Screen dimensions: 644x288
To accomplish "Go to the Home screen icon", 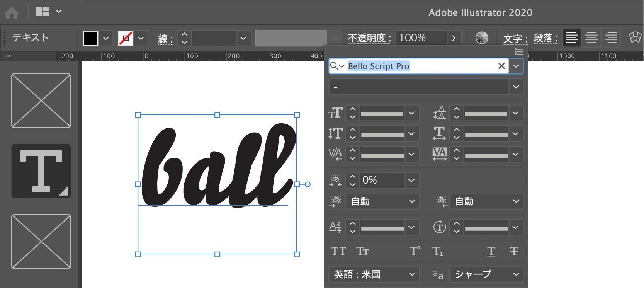I will pyautogui.click(x=12, y=13).
